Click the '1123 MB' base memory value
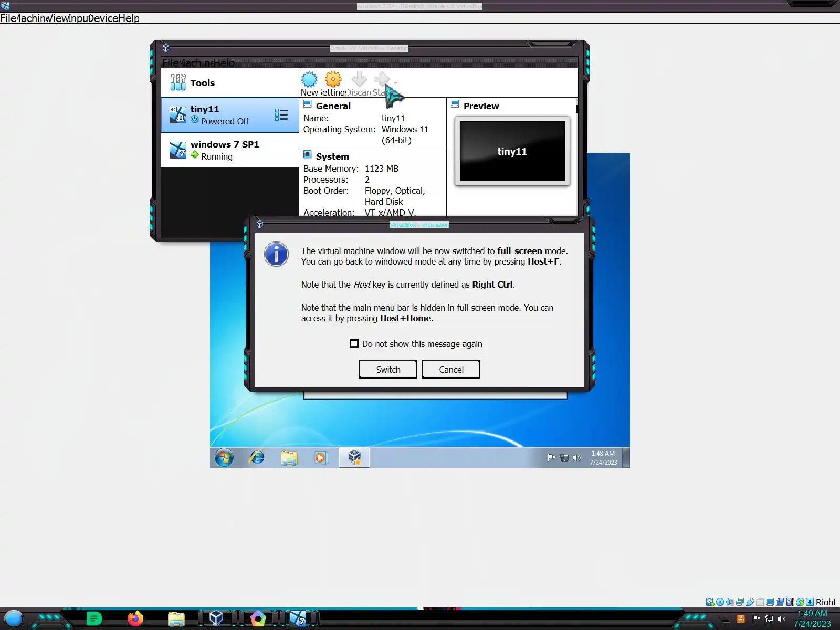The image size is (840, 630). pos(382,169)
